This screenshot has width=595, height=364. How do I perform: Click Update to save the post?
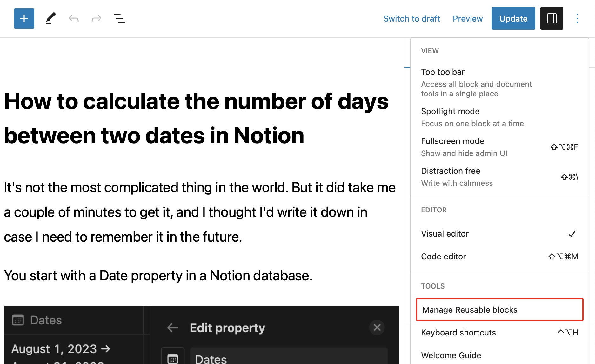pos(513,18)
